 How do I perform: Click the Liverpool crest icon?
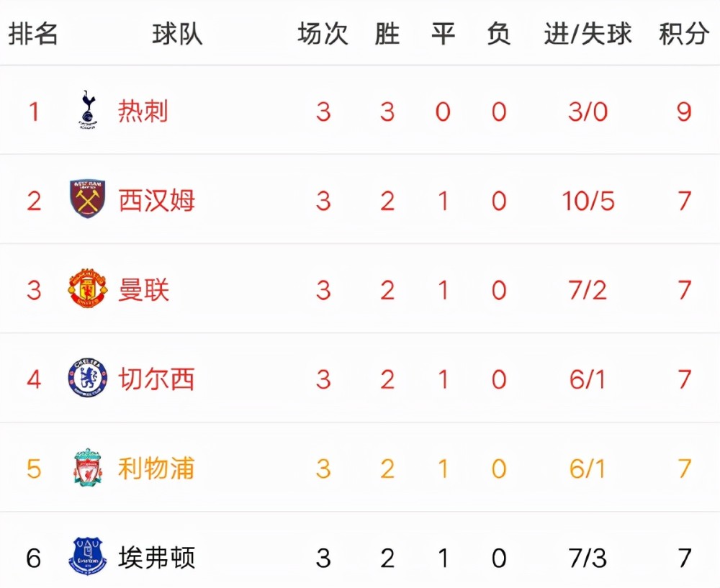click(x=88, y=467)
